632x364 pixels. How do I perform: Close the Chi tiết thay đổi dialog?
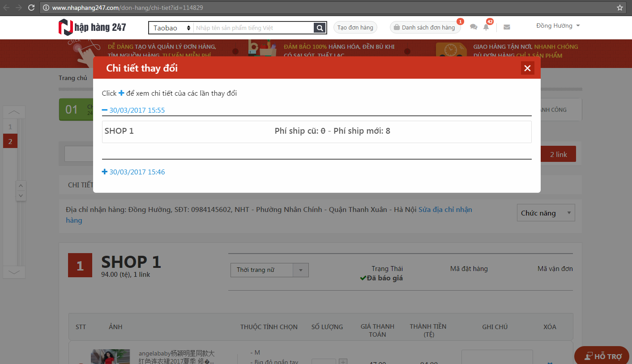(527, 68)
